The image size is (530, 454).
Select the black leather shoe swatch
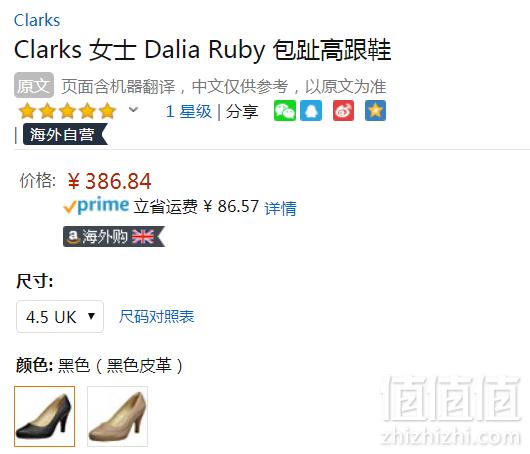(x=45, y=416)
